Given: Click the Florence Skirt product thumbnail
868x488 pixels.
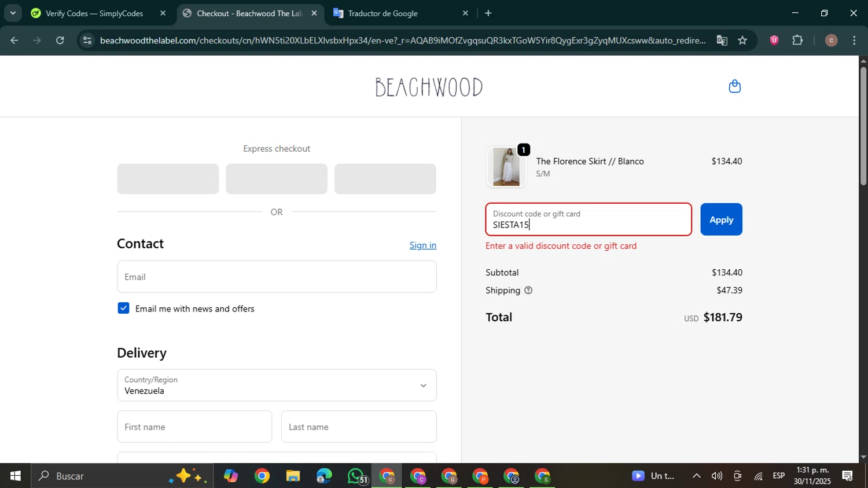Looking at the screenshot, I should pos(506,167).
